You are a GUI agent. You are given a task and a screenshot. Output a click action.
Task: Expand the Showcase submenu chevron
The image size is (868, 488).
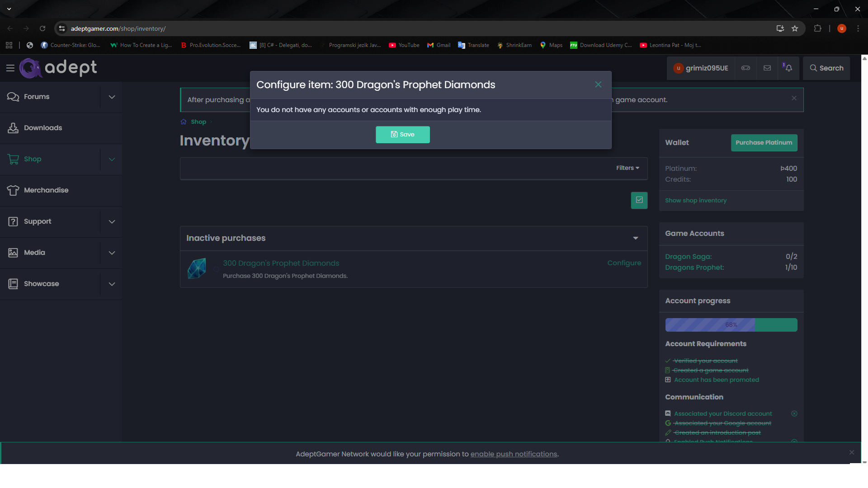112,284
